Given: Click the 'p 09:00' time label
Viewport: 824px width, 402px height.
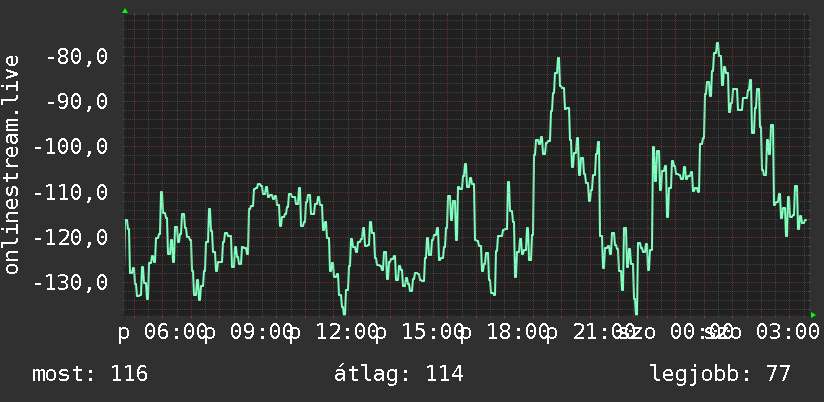Looking at the screenshot, I should (x=249, y=333).
